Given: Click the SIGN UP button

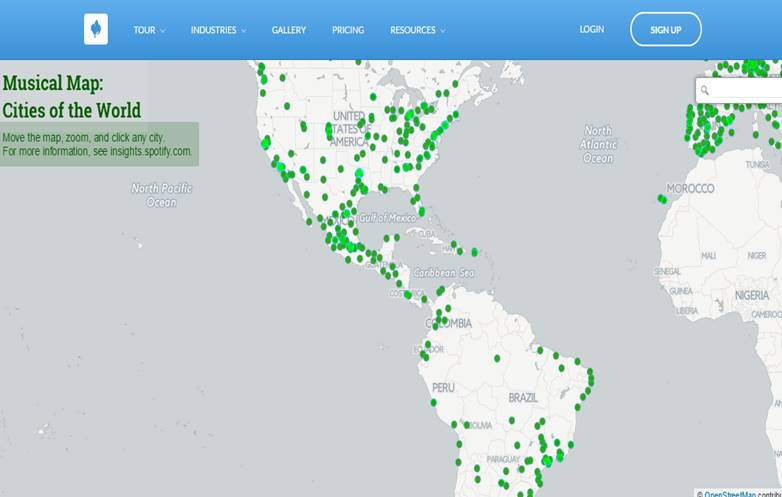Looking at the screenshot, I should 666,29.
